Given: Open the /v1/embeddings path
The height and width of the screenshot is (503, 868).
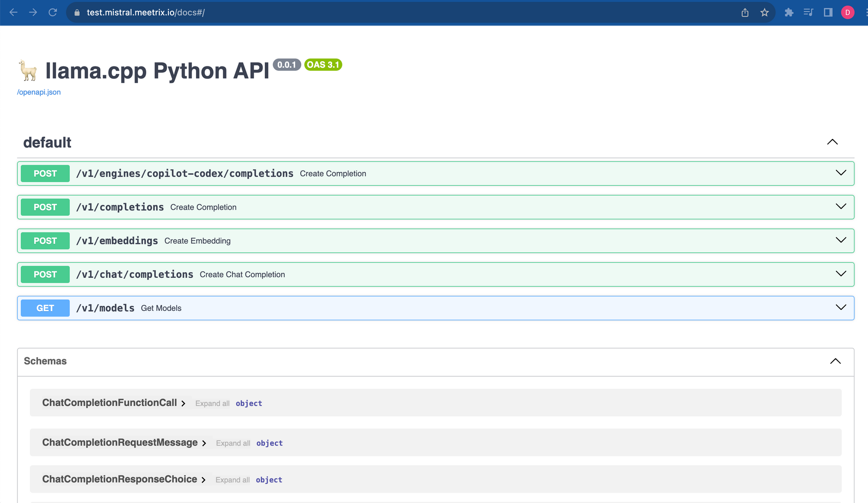Looking at the screenshot, I should [117, 241].
